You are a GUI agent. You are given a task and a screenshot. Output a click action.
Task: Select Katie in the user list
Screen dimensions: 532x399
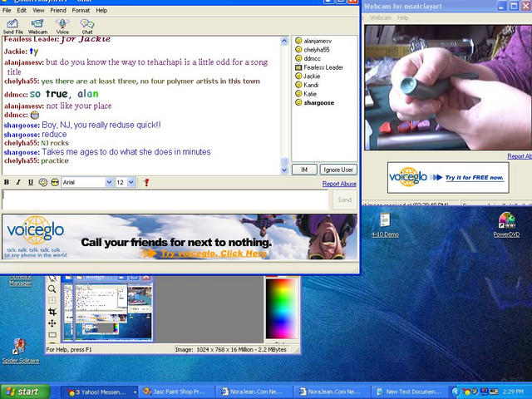coord(306,94)
